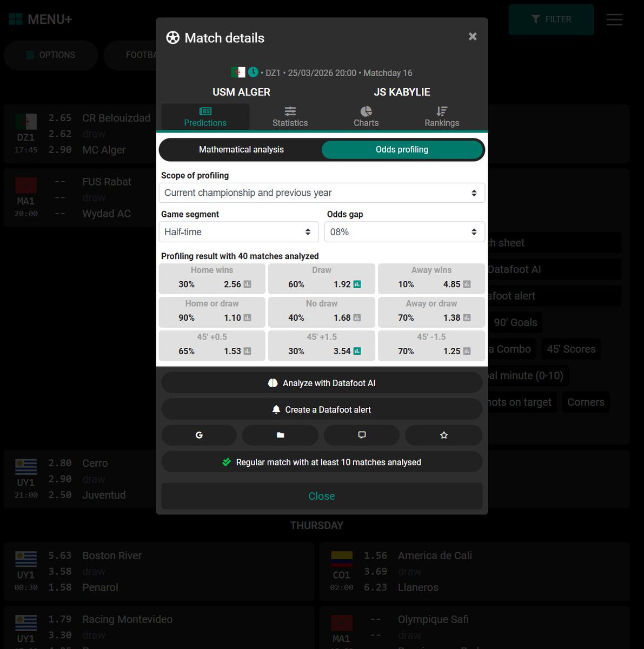Click MENU+ label in header
This screenshot has height=649, width=644.
tap(50, 19)
